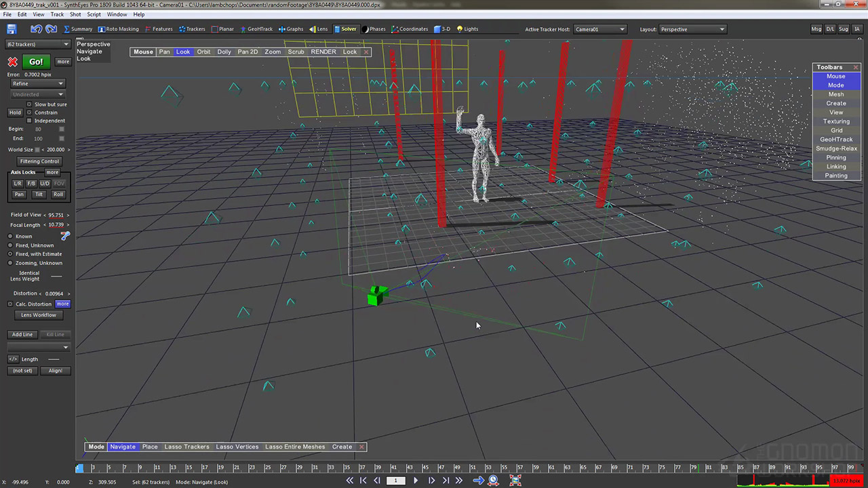Click the Save file disk icon
The image size is (868, 488).
(12, 29)
